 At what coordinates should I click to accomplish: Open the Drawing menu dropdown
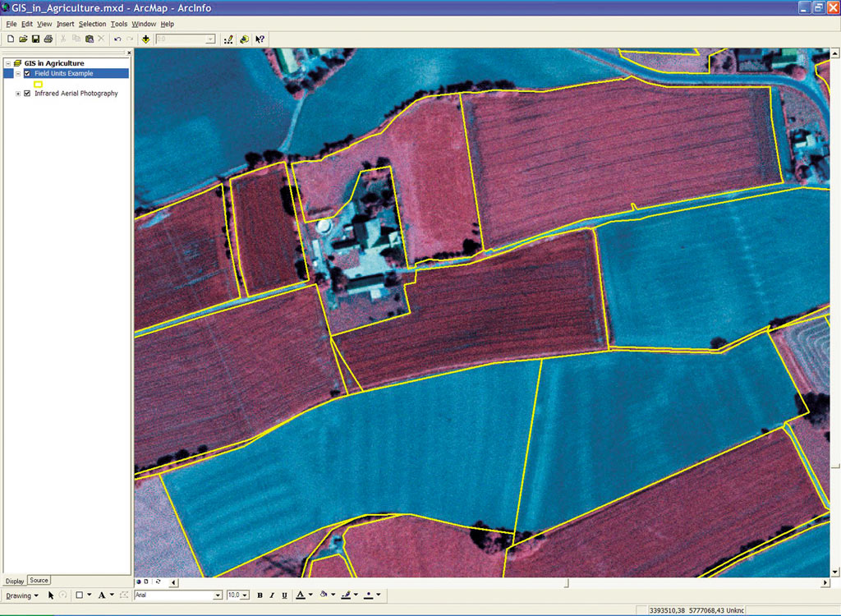pyautogui.click(x=22, y=595)
